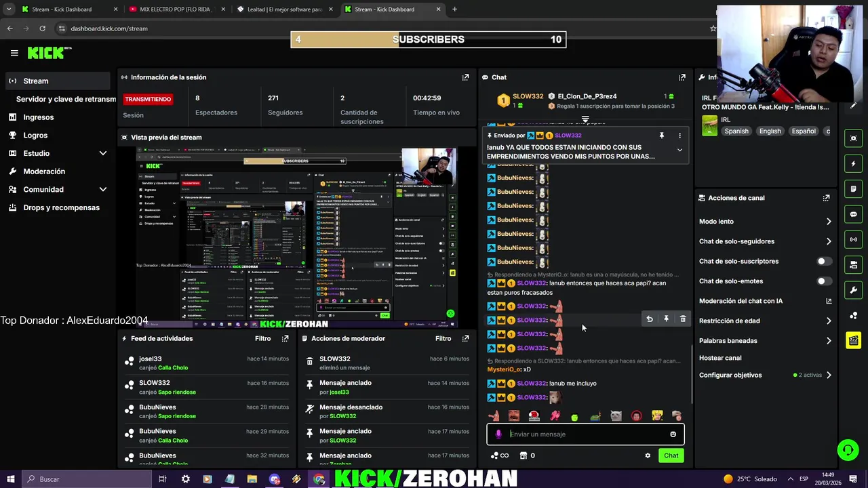Click the yellow clapperboard icon in right sidebar
The width and height of the screenshot is (868, 488).
853,340
